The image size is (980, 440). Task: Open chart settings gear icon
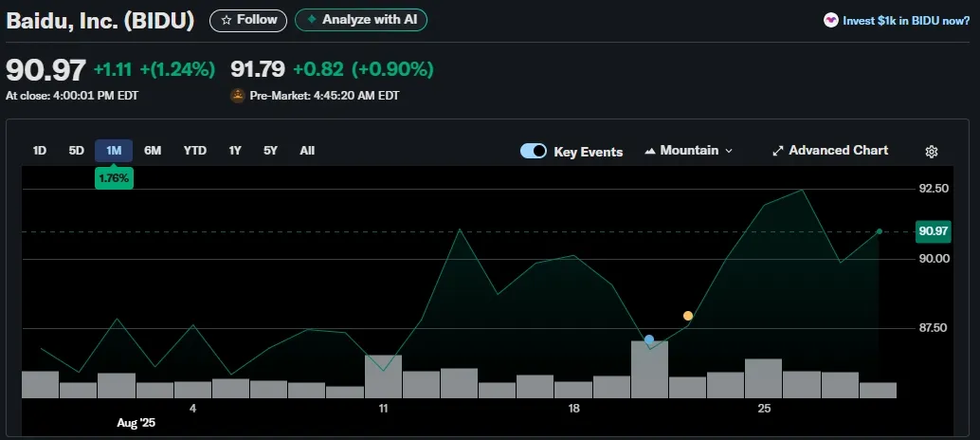pos(932,152)
